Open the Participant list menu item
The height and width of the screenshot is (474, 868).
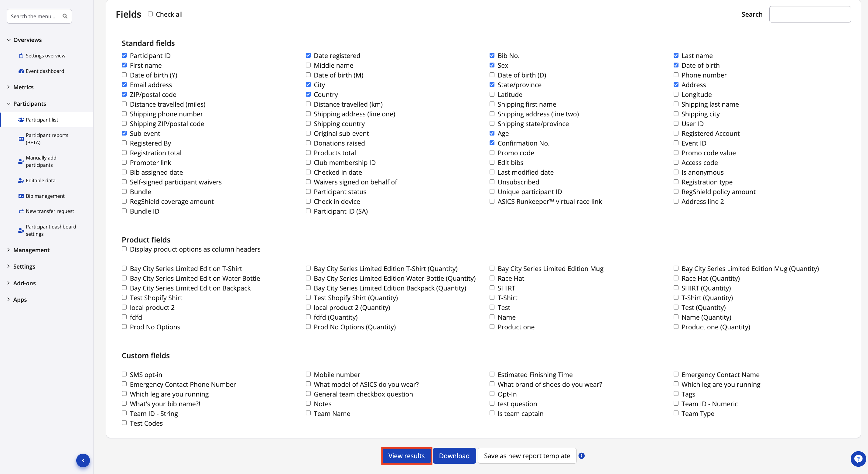tap(42, 120)
